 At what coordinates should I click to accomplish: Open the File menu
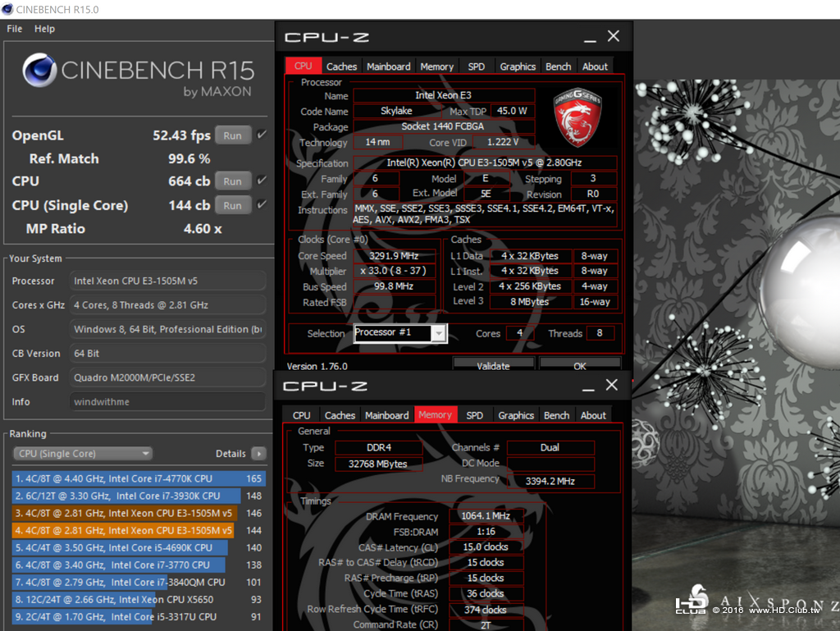coord(15,29)
